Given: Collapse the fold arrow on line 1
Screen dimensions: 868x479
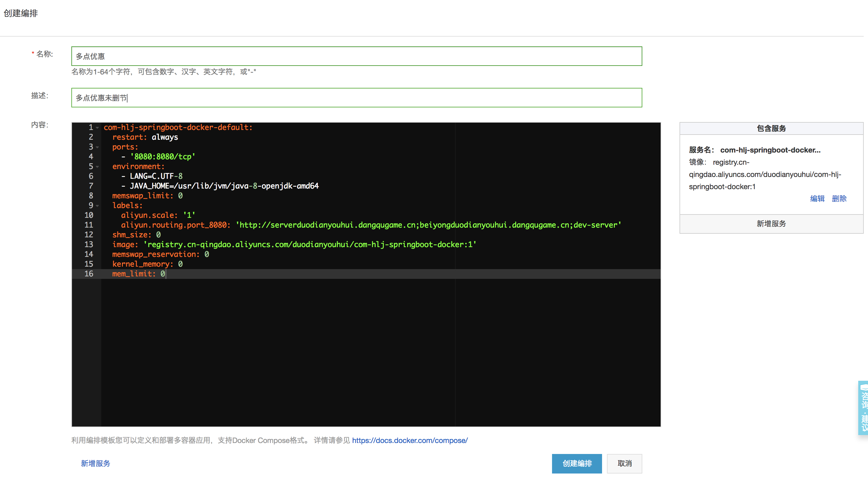Looking at the screenshot, I should click(x=97, y=128).
